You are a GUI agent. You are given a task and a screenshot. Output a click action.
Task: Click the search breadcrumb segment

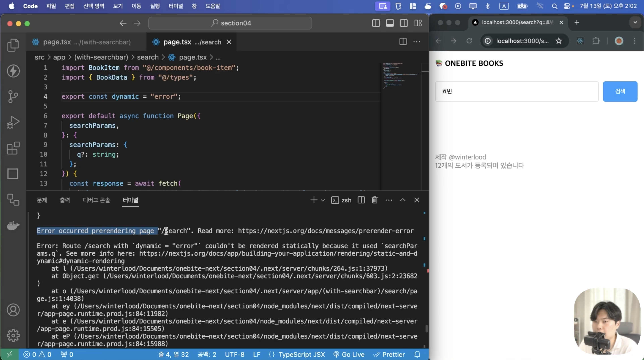[x=148, y=57]
